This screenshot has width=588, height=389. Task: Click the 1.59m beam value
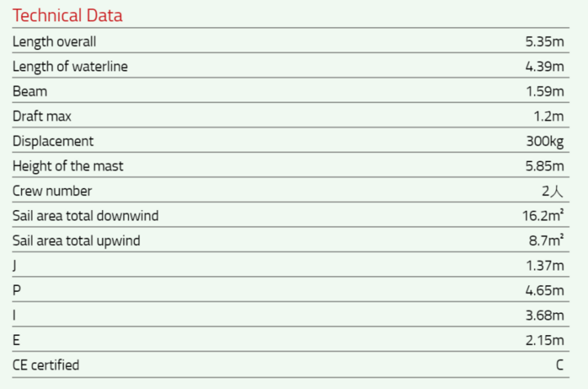[545, 92]
